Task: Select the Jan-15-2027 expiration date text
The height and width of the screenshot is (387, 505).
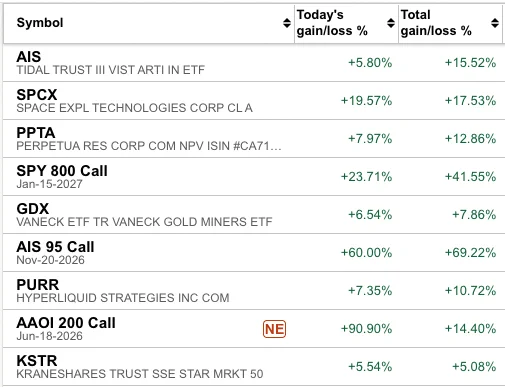Action: 49,184
